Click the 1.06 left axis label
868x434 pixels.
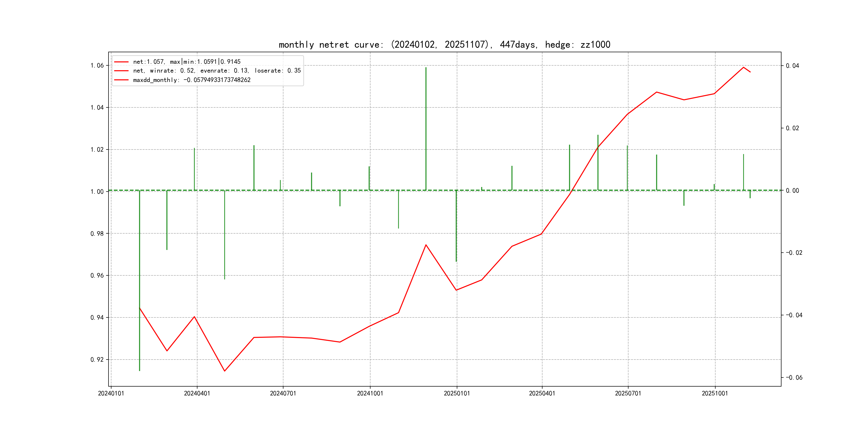[x=97, y=65]
